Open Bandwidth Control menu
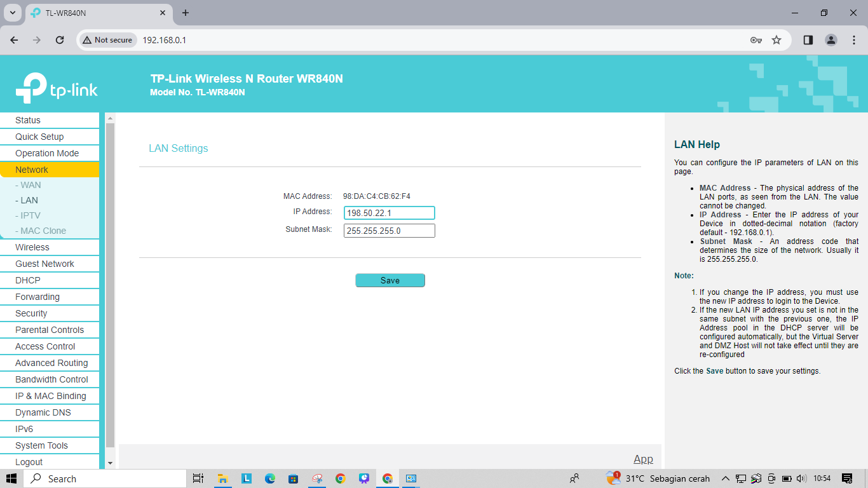The height and width of the screenshot is (488, 868). point(50,379)
